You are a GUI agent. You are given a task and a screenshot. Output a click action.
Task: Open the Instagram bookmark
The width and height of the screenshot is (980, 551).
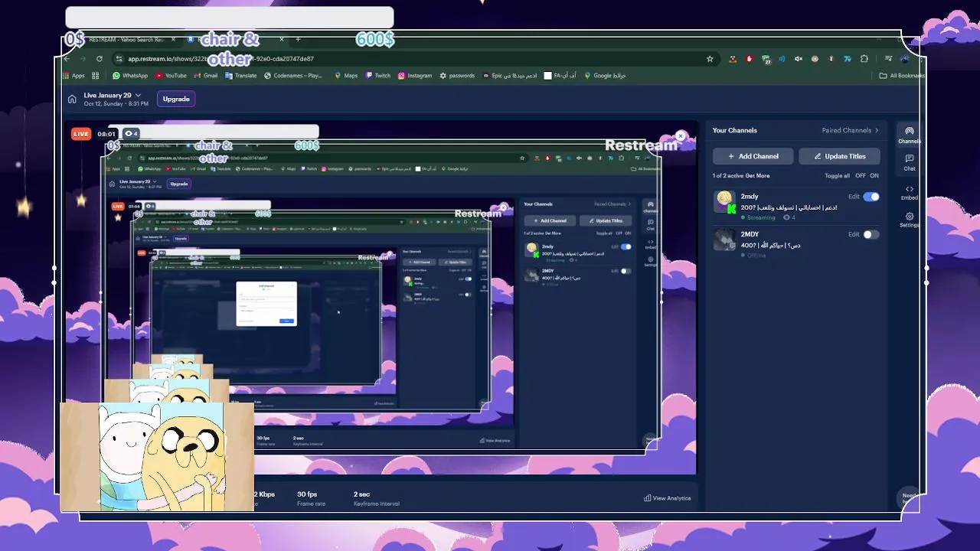click(x=414, y=76)
